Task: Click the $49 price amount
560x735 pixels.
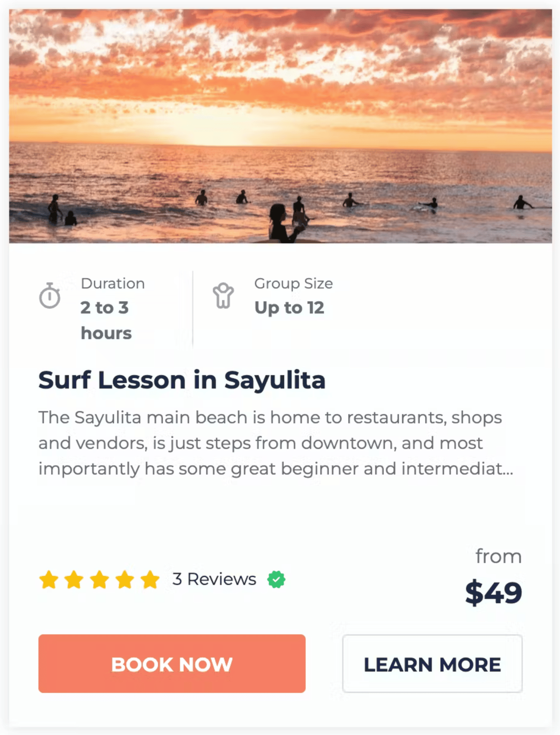Action: [x=494, y=593]
